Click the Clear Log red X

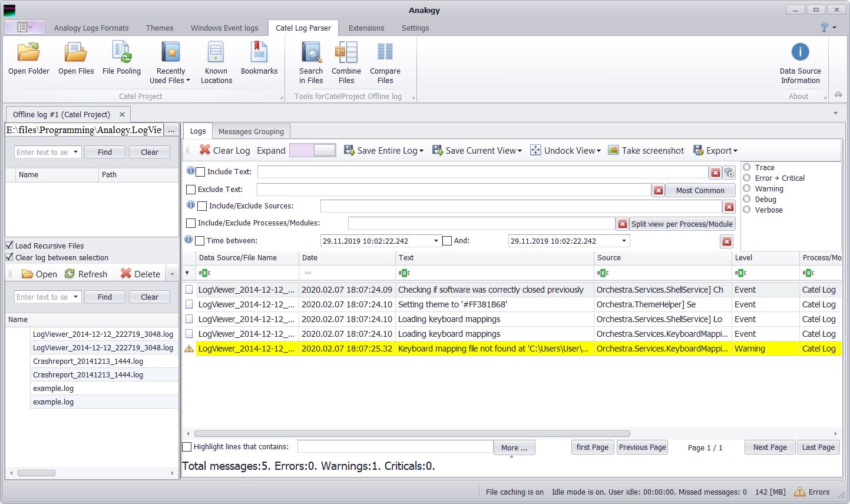[204, 150]
